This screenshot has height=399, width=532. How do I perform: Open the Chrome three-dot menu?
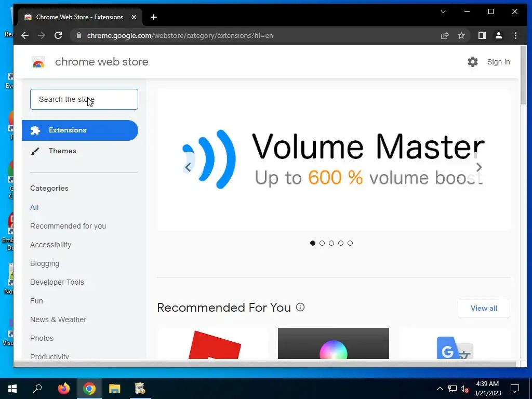click(x=515, y=35)
